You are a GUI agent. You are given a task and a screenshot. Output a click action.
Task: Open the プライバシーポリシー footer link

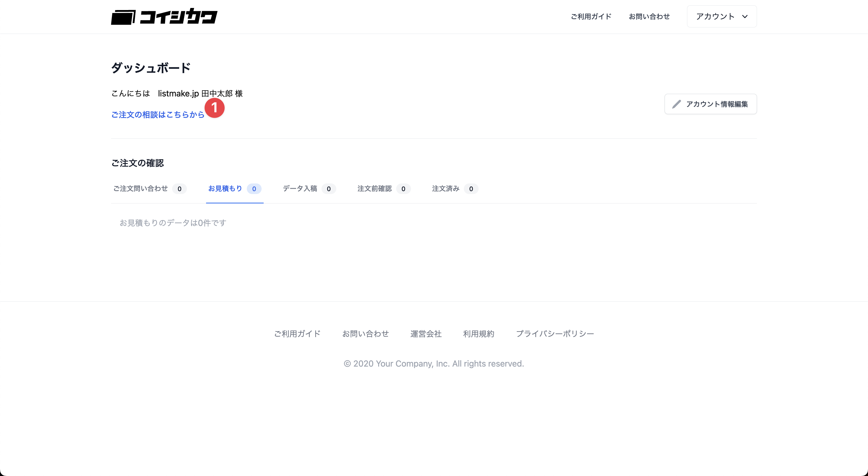tap(555, 334)
